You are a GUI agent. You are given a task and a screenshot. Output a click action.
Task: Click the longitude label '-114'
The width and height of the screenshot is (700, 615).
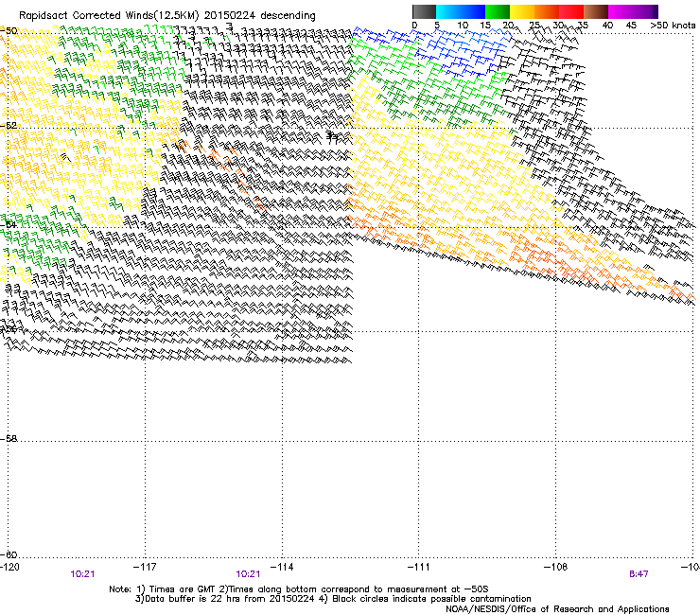tap(282, 567)
